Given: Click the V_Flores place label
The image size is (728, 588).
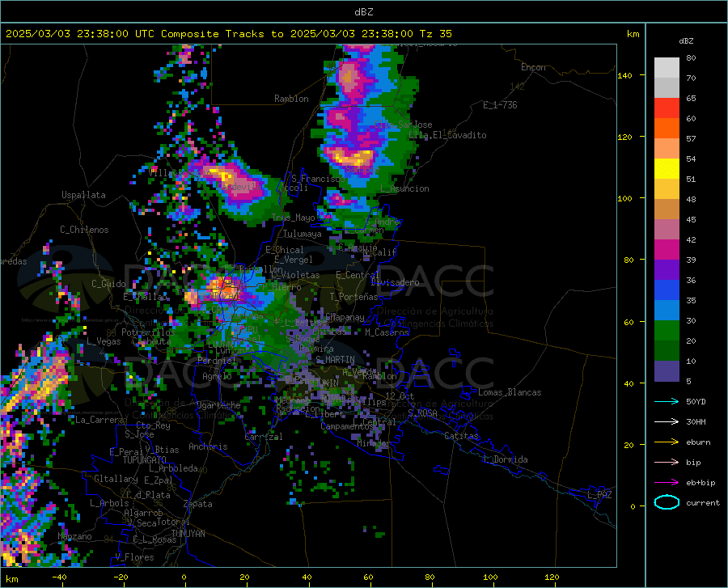Looking at the screenshot, I should (x=134, y=557).
